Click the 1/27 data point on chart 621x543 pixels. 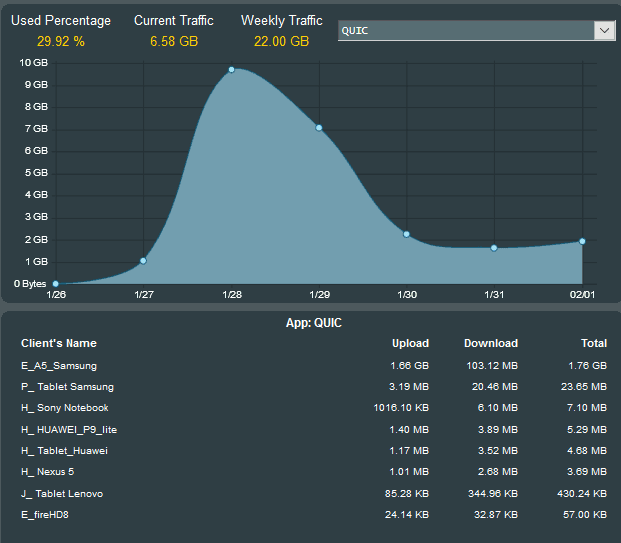(x=143, y=261)
